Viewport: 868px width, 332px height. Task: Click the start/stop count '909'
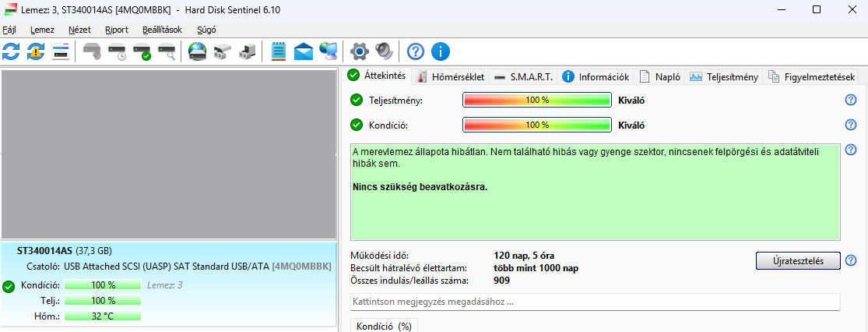click(501, 281)
